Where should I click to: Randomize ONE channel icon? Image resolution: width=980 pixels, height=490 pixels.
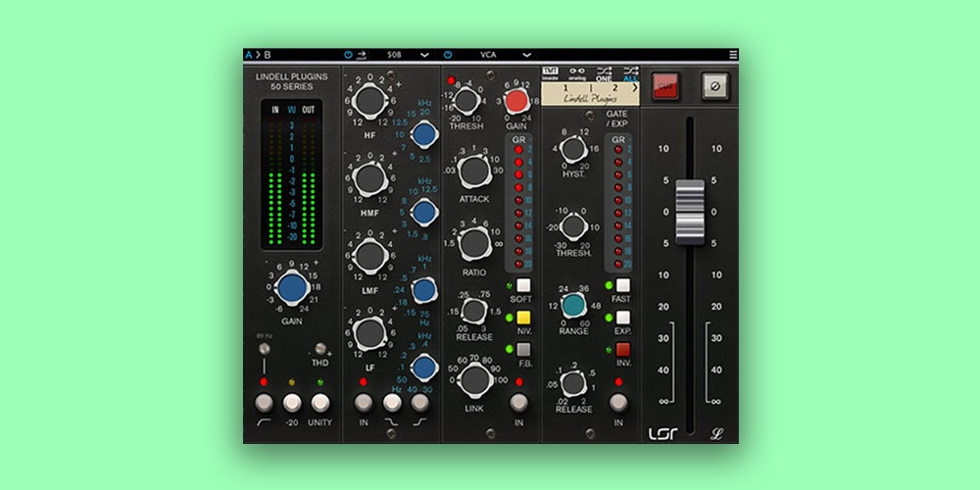(x=605, y=73)
